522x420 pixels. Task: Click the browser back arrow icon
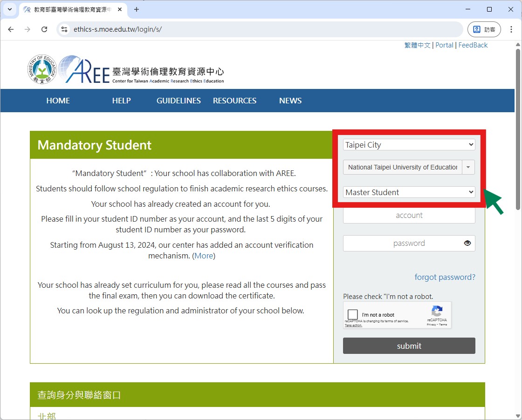[11, 29]
